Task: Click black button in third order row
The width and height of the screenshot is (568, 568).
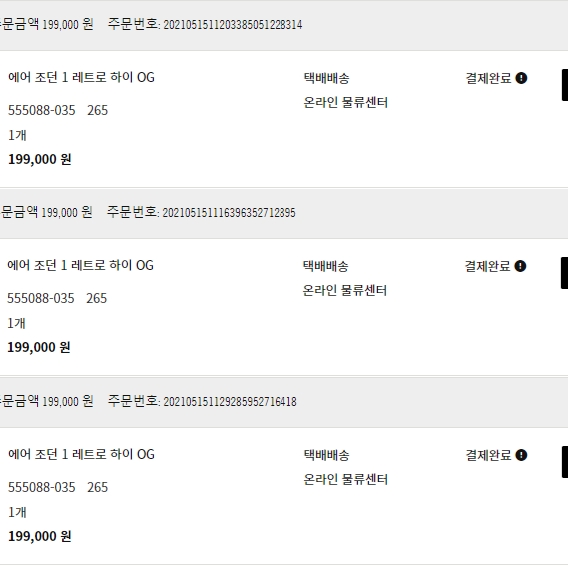Action: pyautogui.click(x=565, y=462)
